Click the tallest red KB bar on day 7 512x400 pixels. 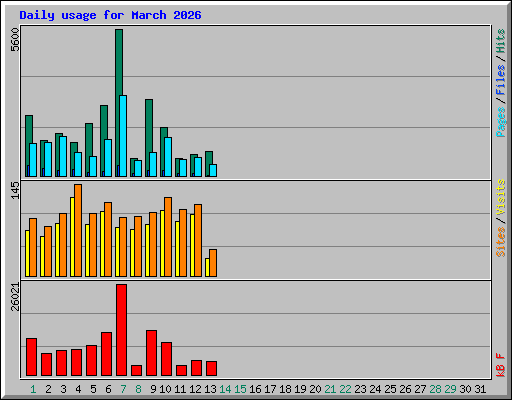[x=121, y=330]
